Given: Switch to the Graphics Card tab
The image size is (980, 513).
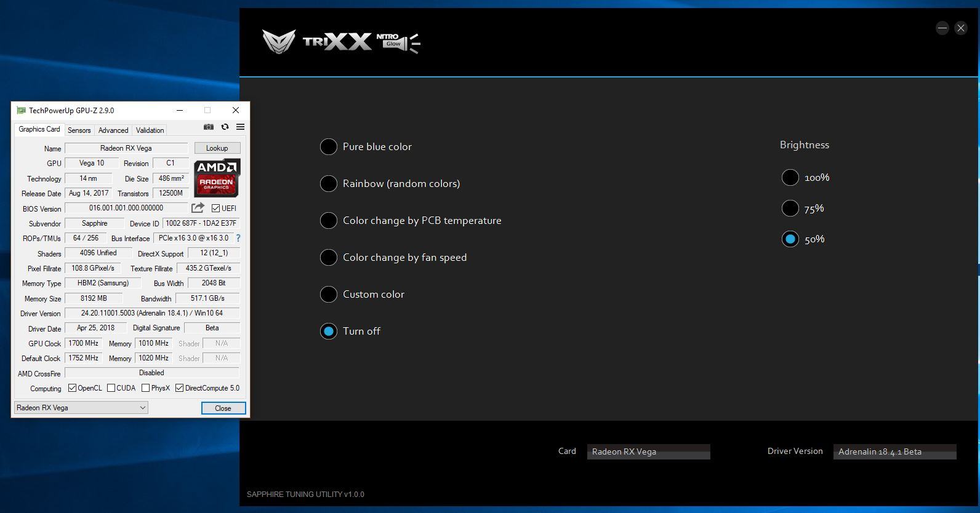Looking at the screenshot, I should click(39, 129).
